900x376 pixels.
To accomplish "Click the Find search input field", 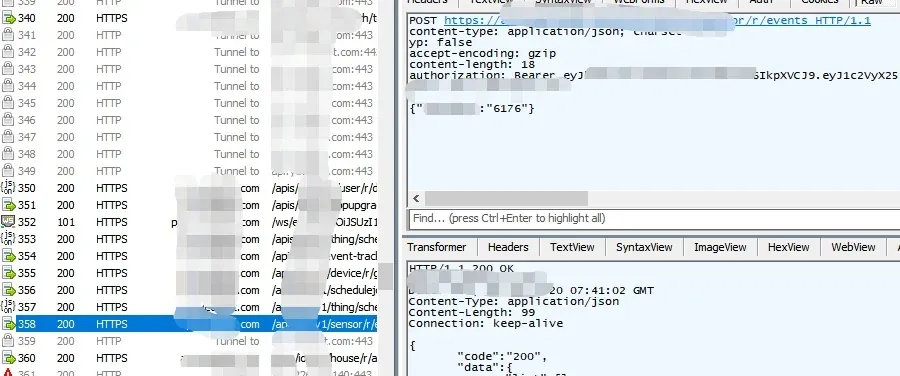I will pos(654,218).
